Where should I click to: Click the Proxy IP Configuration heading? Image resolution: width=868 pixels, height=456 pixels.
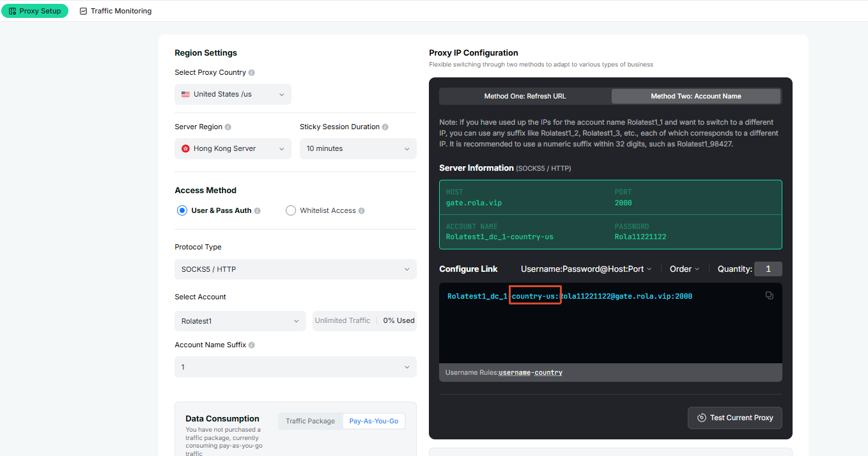[x=474, y=52]
